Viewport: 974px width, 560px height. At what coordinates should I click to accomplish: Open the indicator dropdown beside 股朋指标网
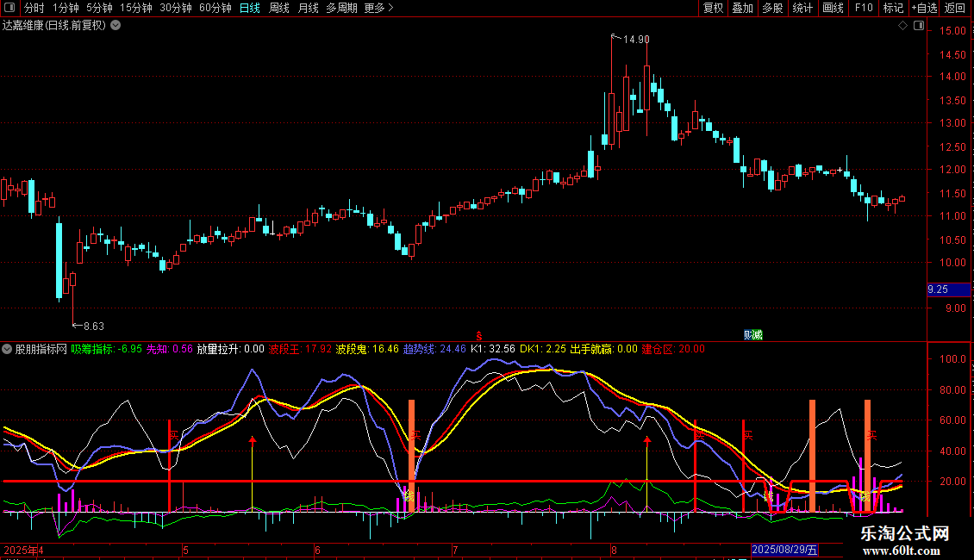[x=7, y=349]
